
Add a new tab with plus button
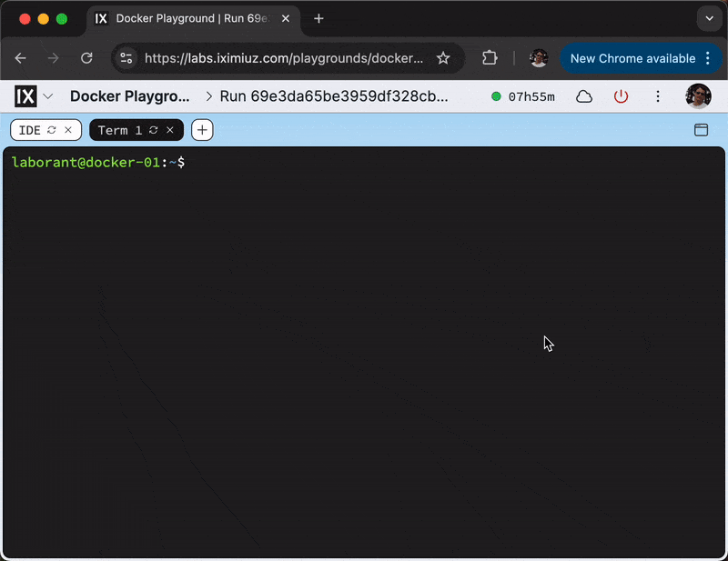202,130
